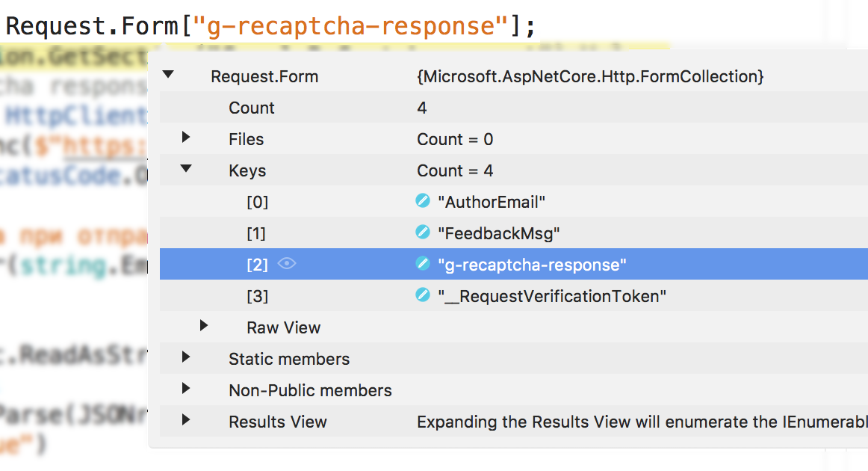868x471 pixels.
Task: Click the Static members label
Action: point(289,359)
